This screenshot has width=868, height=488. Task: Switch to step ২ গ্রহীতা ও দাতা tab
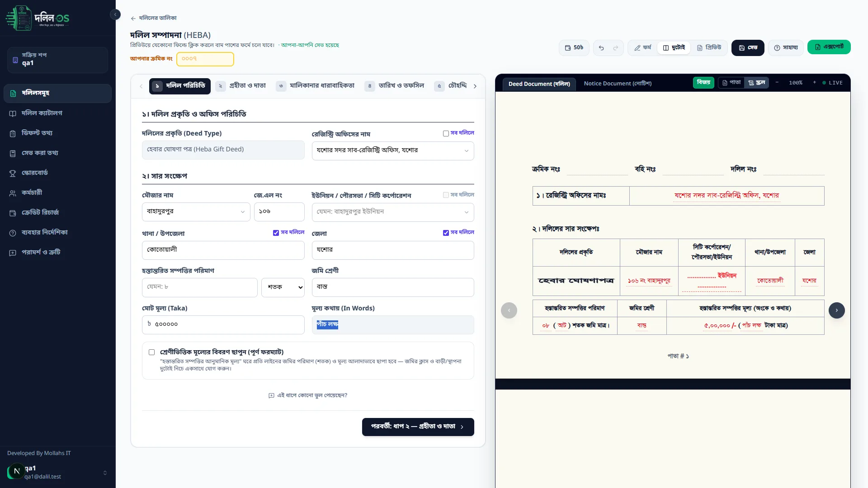241,86
